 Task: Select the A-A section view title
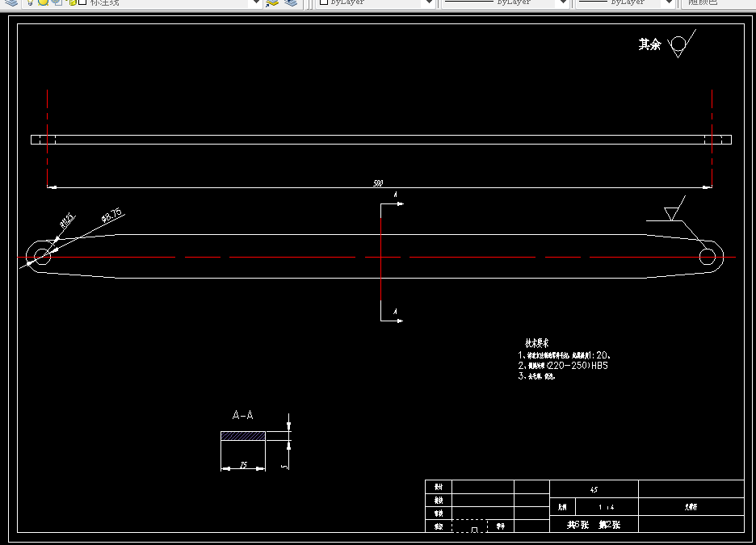242,415
